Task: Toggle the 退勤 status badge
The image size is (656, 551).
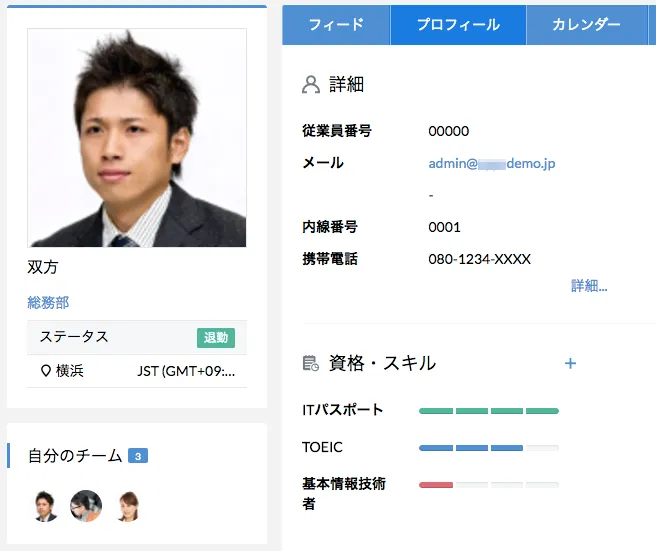Action: click(x=216, y=338)
